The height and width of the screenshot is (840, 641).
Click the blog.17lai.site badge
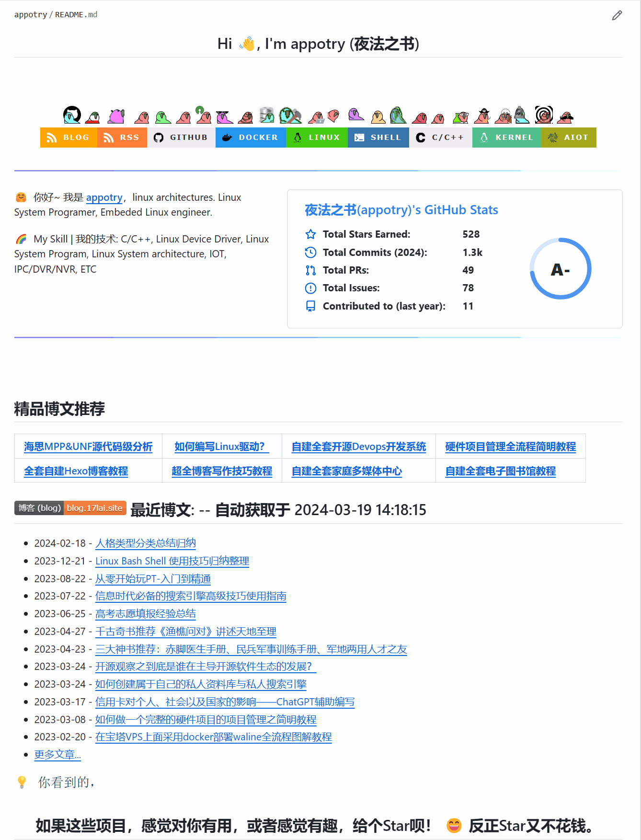95,508
